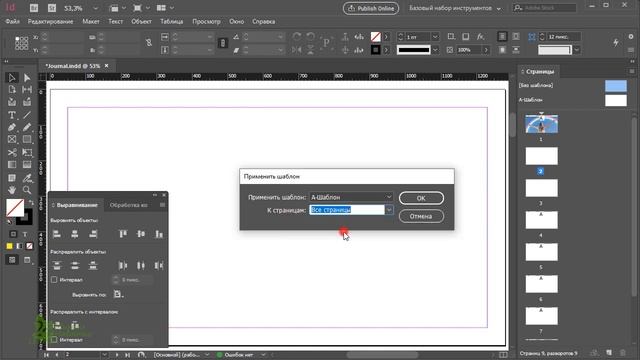The height and width of the screenshot is (360, 640).
Task: Select the Rectangle Frame tool
Action: 12,140
